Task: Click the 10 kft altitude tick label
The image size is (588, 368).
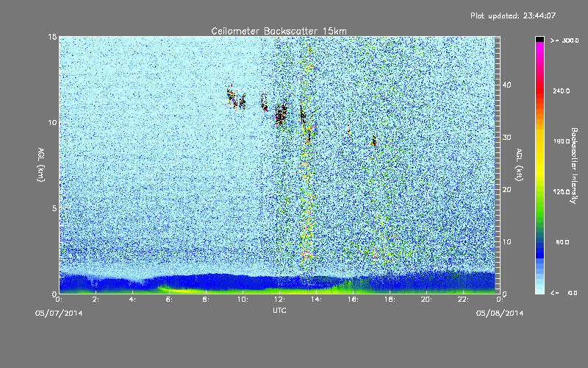Action: pyautogui.click(x=506, y=242)
